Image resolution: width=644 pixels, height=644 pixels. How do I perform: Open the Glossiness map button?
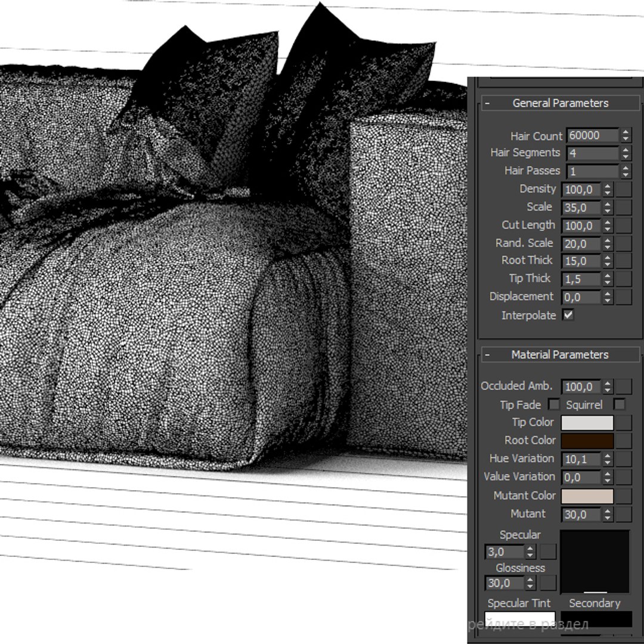pyautogui.click(x=548, y=583)
